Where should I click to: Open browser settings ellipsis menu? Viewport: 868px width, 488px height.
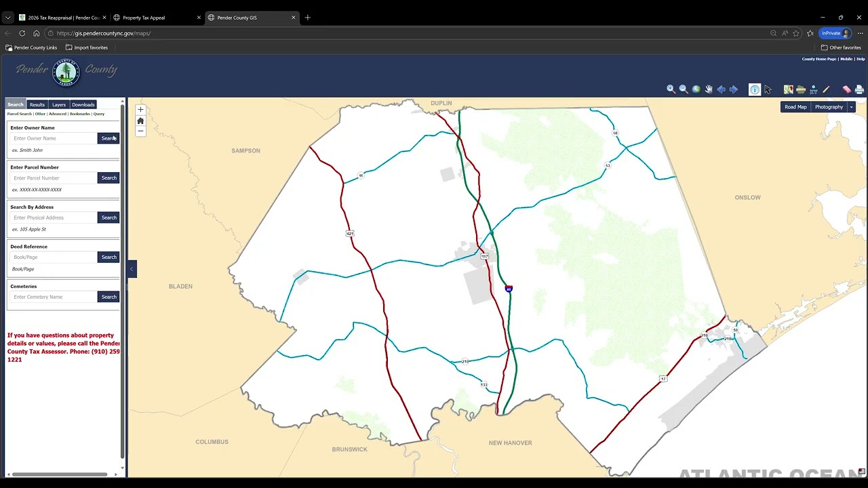pyautogui.click(x=860, y=33)
